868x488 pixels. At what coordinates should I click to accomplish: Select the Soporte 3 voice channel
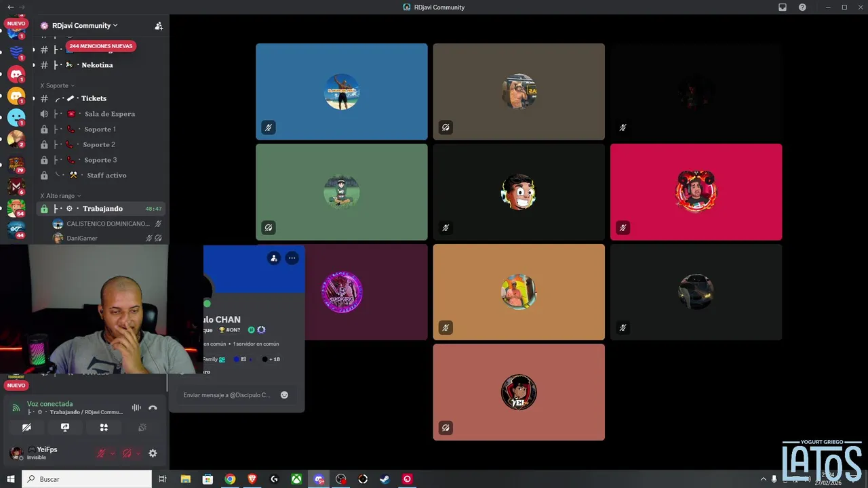click(x=101, y=160)
